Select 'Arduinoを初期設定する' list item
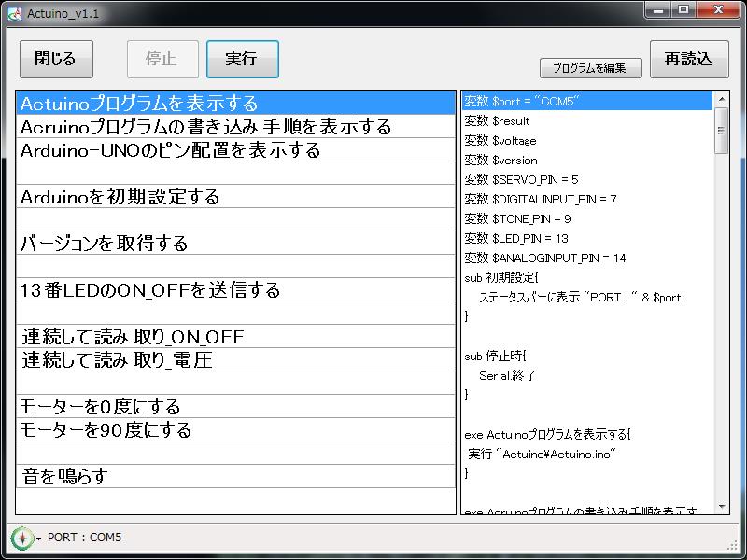 [x=235, y=196]
